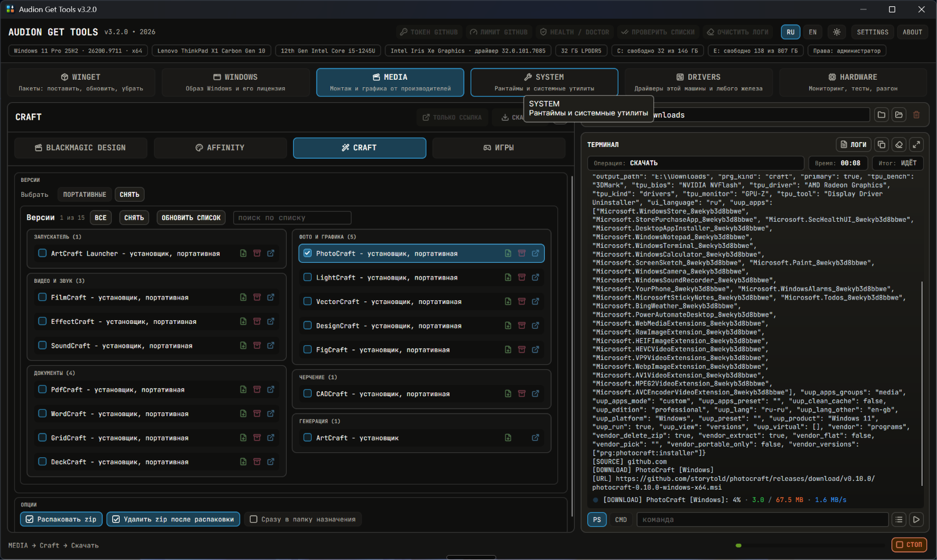The width and height of the screenshot is (937, 560).
Task: Click the open folder icon next to path field
Action: coord(899,115)
